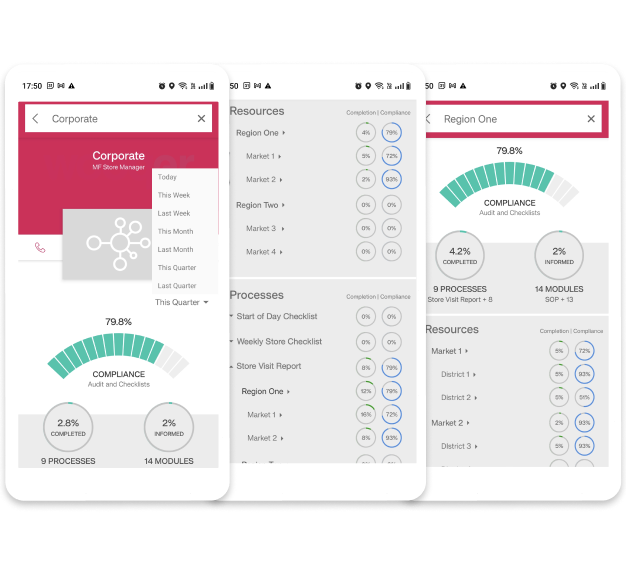The width and height of the screenshot is (626, 564).
Task: Click the Region One search input field
Action: (x=510, y=119)
